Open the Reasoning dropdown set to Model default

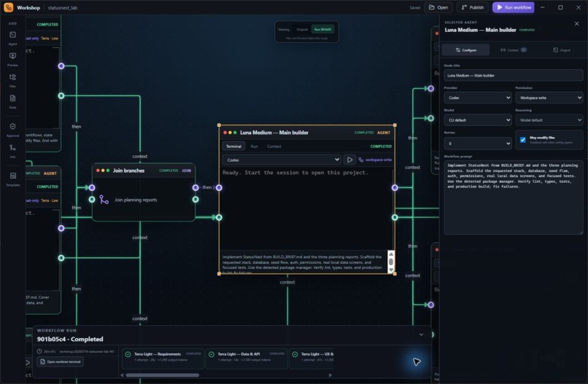(549, 120)
